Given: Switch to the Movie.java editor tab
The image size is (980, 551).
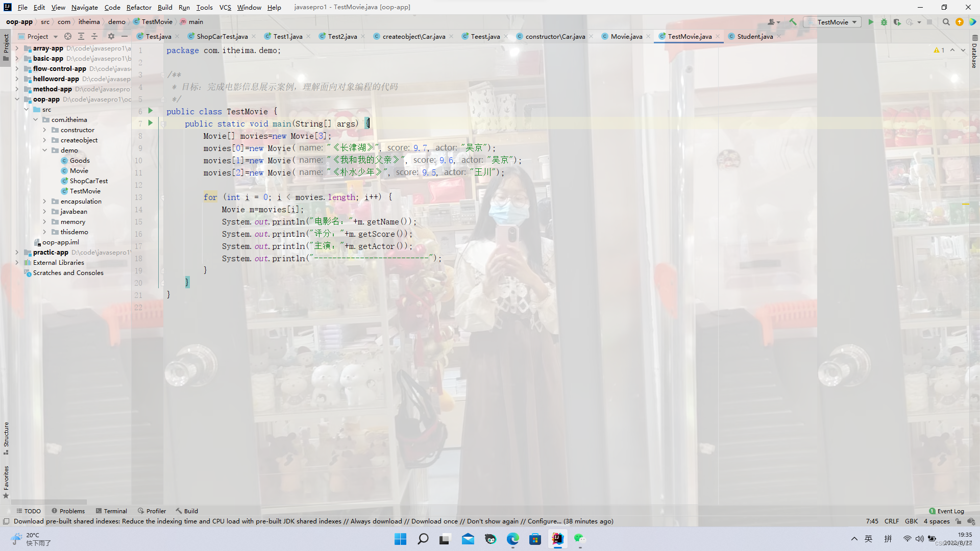Looking at the screenshot, I should (x=626, y=36).
